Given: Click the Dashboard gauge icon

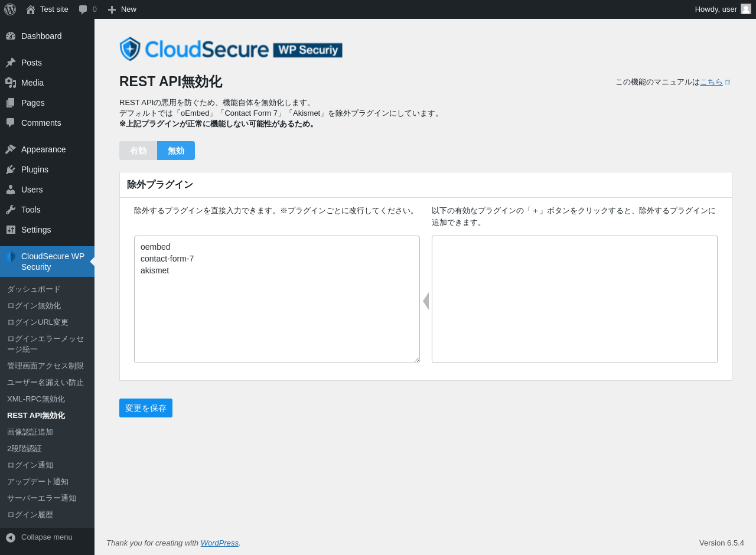Looking at the screenshot, I should [x=11, y=36].
